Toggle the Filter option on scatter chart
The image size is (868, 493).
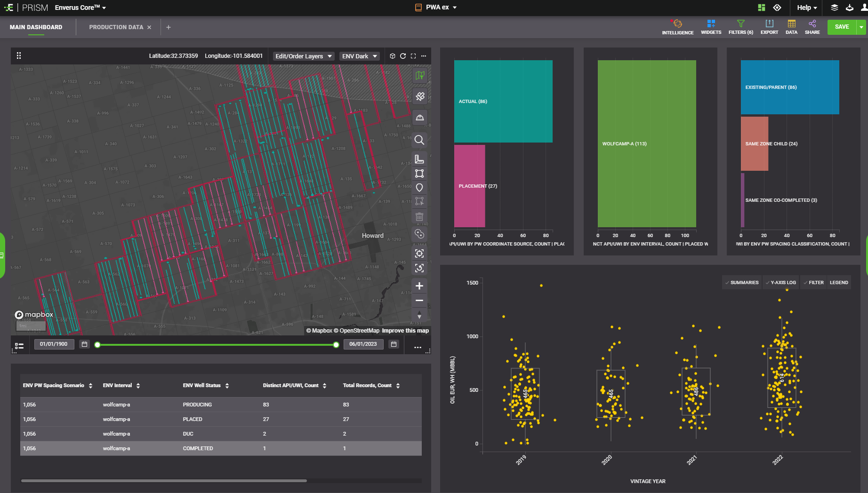tap(813, 283)
